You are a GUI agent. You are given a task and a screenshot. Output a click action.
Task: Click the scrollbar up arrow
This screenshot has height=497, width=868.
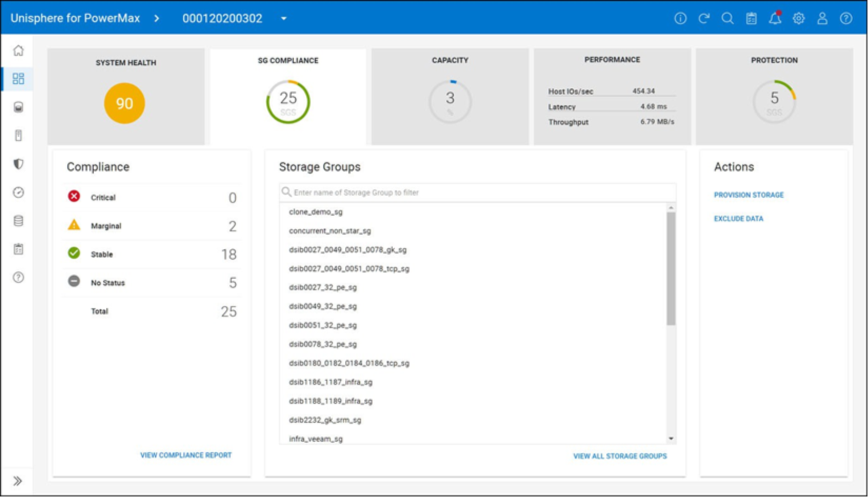(671, 208)
